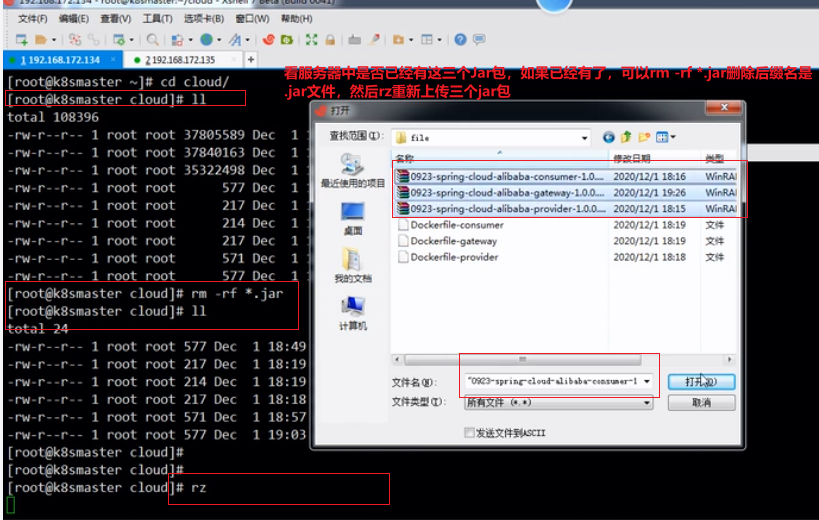Toggle the full screen icon in toolbar
The image size is (819, 520).
pos(311,40)
